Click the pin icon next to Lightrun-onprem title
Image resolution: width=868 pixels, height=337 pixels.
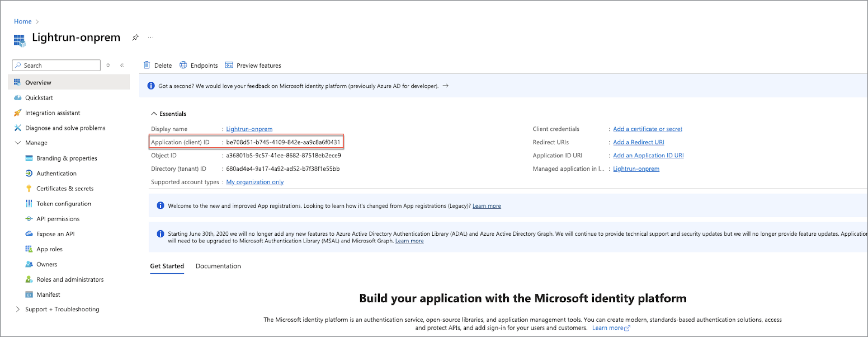pos(135,38)
